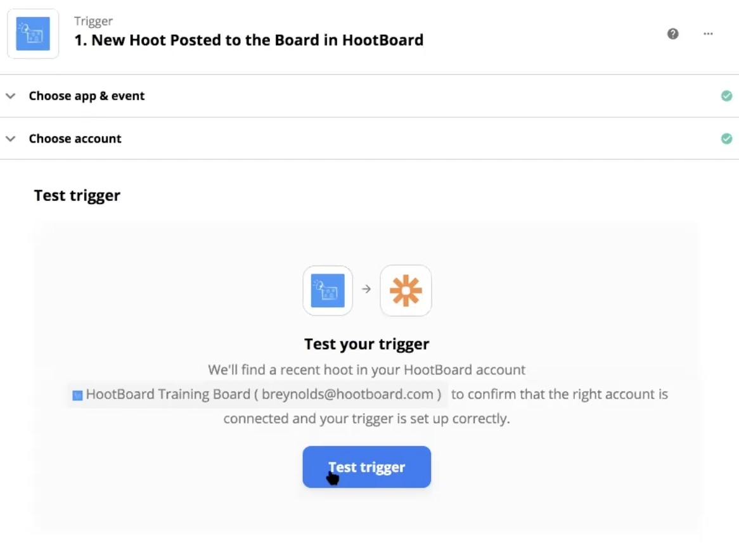Viewport: 739px width, 560px height.
Task: Click the HootBoard app icon in the header
Action: (x=33, y=34)
